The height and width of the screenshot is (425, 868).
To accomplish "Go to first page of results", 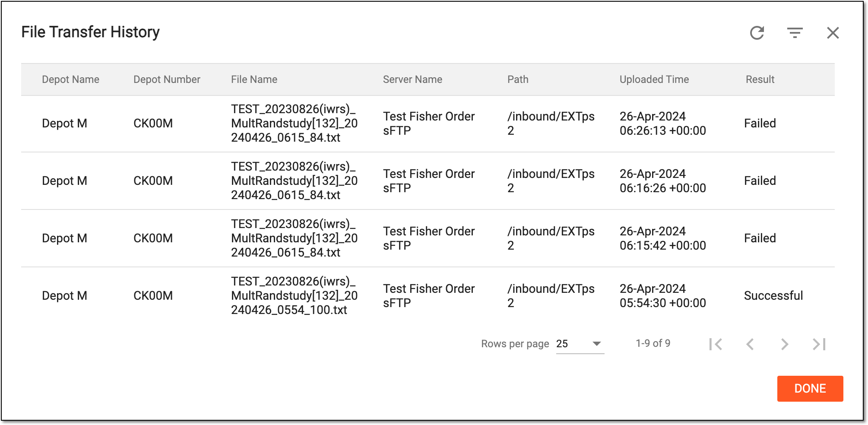I will point(716,344).
